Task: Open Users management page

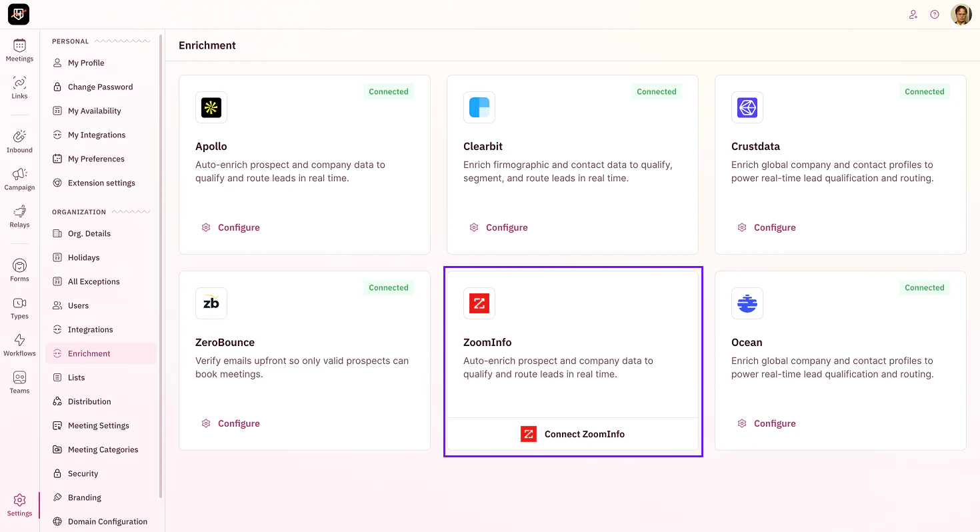Action: point(101,305)
